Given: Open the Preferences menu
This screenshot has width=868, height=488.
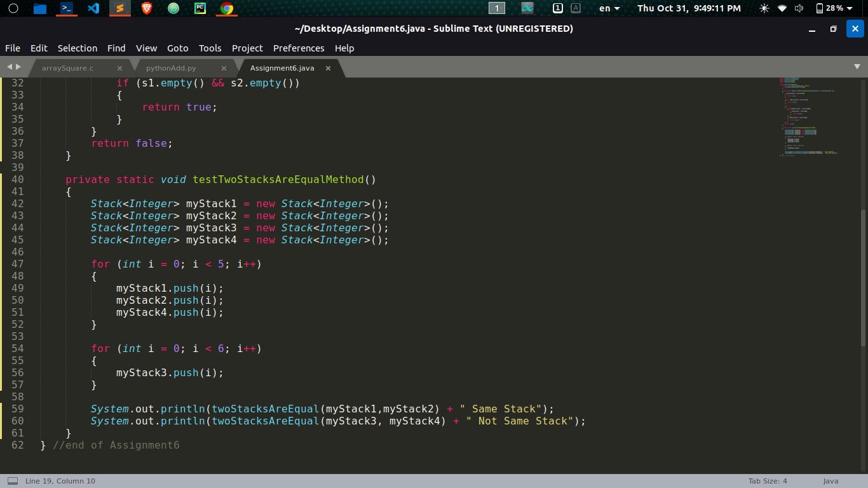Looking at the screenshot, I should pos(299,48).
